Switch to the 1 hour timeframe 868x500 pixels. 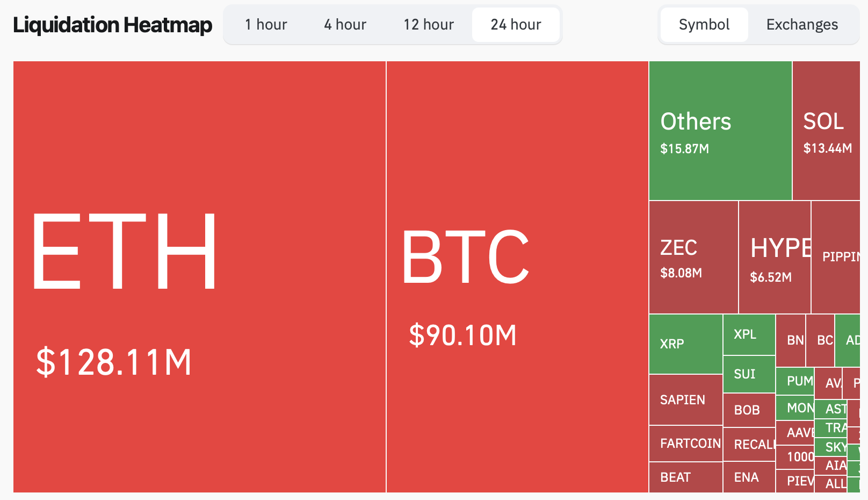266,25
